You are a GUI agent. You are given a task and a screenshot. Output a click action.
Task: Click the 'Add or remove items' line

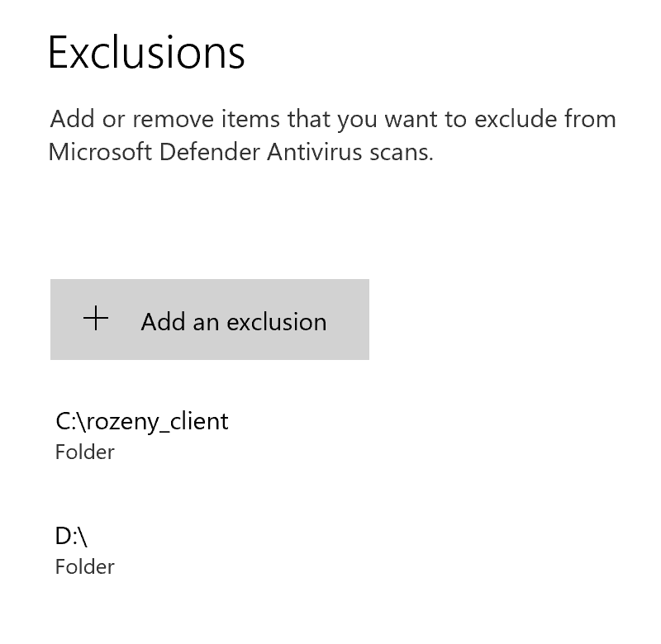coord(332,119)
